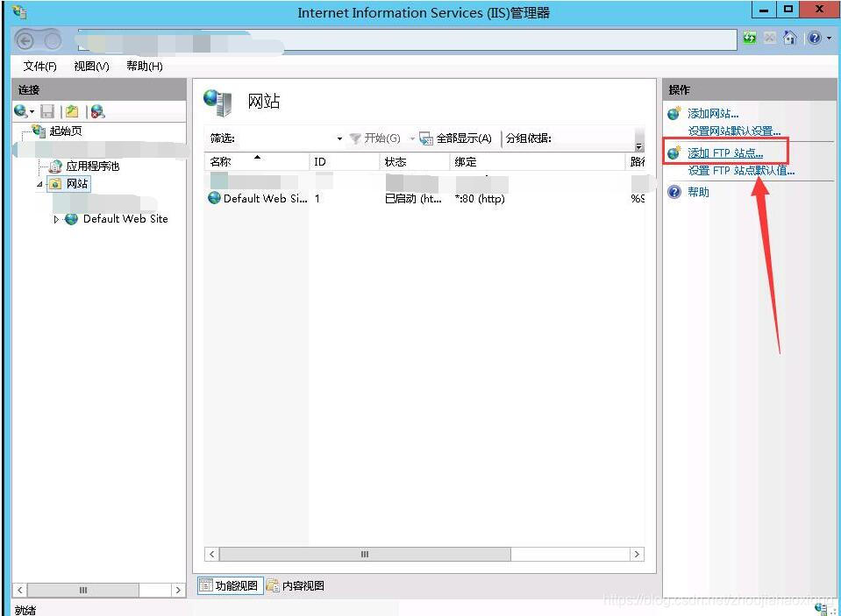The width and height of the screenshot is (841, 616).
Task: Sort by the ID column header
Action: pos(345,161)
